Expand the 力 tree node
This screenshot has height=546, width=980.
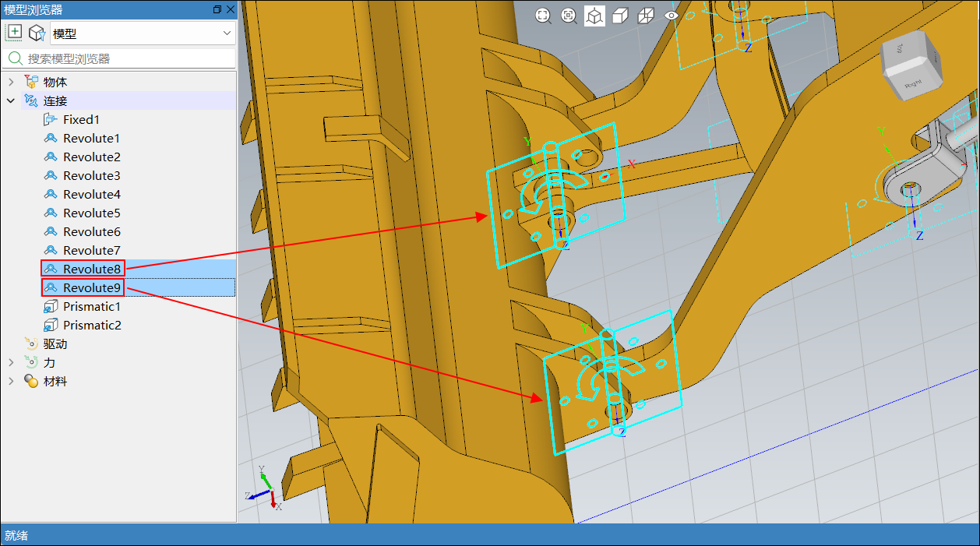coord(11,362)
